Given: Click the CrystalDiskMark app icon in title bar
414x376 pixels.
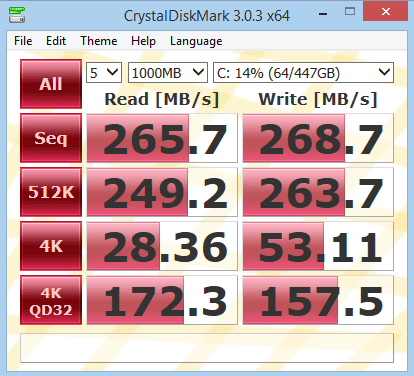Looking at the screenshot, I should pos(17,15).
